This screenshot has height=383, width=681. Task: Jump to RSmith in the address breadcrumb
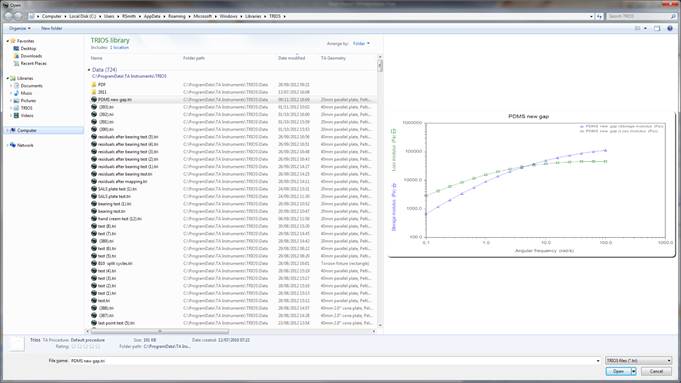(x=129, y=16)
